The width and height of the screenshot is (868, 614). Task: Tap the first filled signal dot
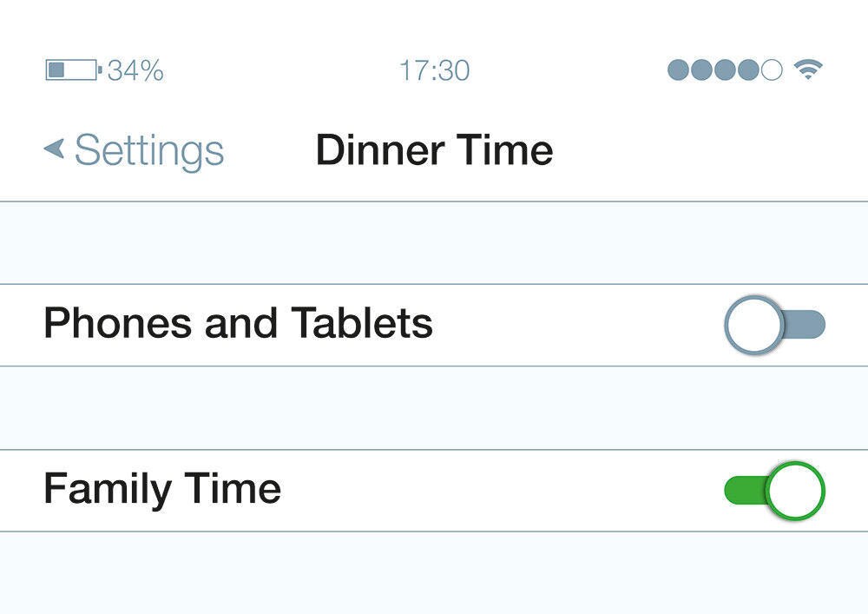click(678, 70)
